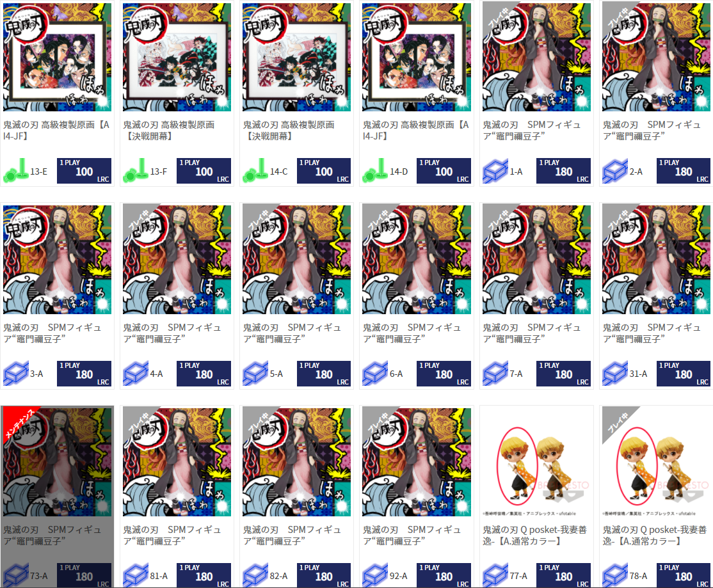Viewport: 713px width, 588px height.
Task: Open the Nezuko figure thumbnail for machine 3-A
Action: (x=58, y=260)
